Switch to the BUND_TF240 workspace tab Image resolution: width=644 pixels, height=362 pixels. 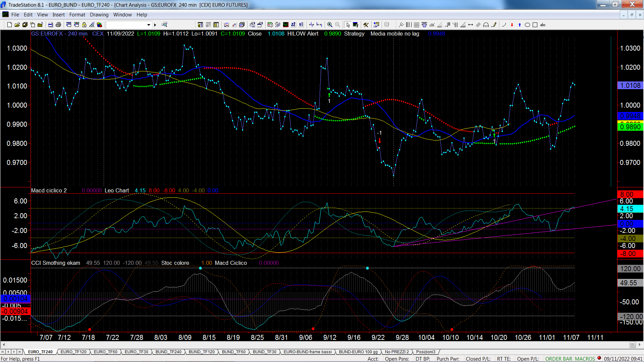[168, 352]
